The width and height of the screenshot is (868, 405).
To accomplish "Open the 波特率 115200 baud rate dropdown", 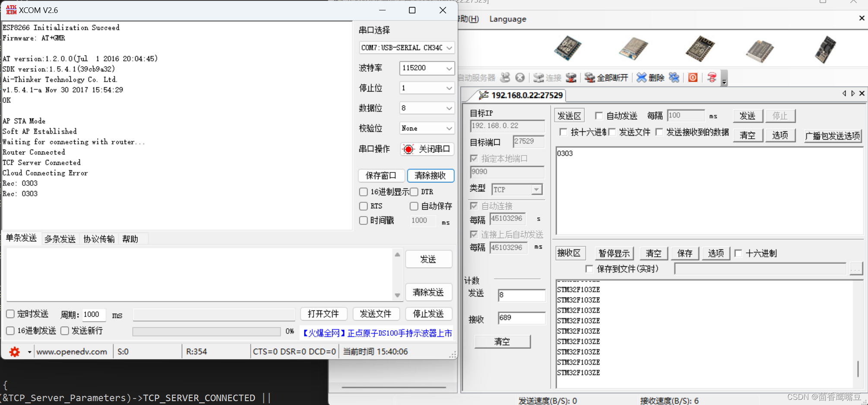I will tap(427, 68).
